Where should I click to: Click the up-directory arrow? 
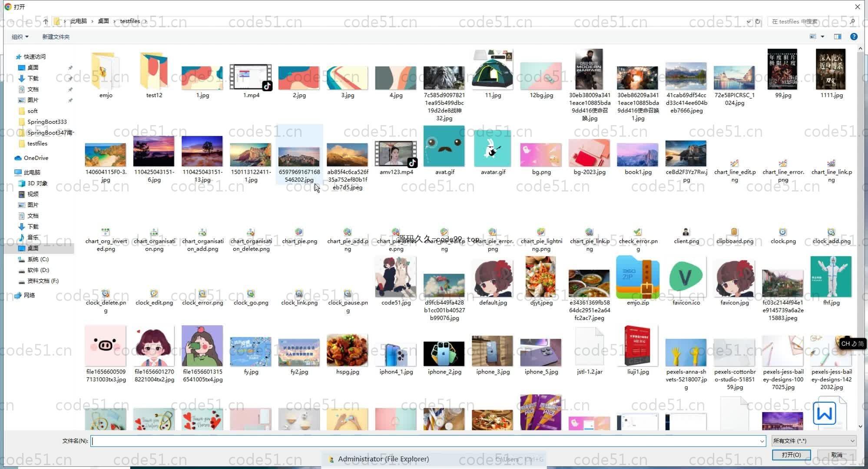46,21
